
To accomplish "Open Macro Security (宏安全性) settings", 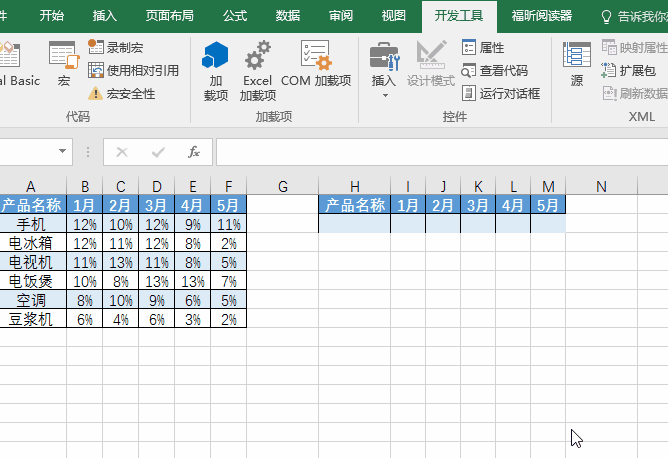I will point(121,93).
